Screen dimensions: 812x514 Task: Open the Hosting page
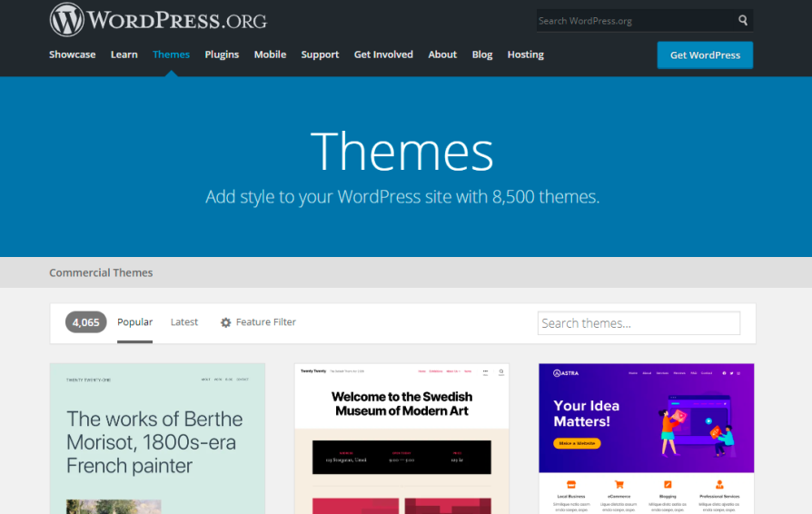(525, 54)
